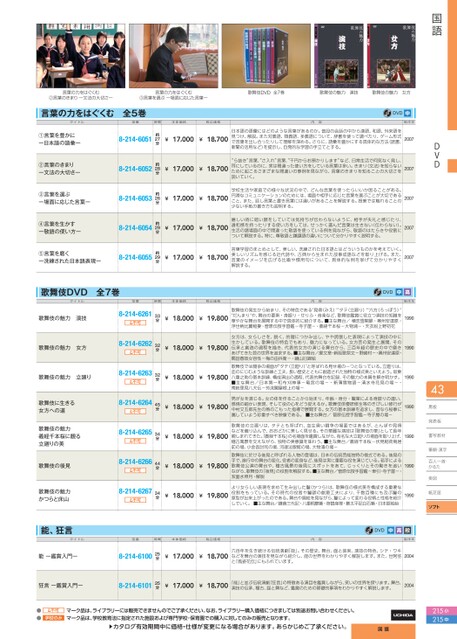This screenshot has width=457, height=639.
Task: Click DVD disc icon in 言葉の力をはぐくむ header
Action: [387, 113]
